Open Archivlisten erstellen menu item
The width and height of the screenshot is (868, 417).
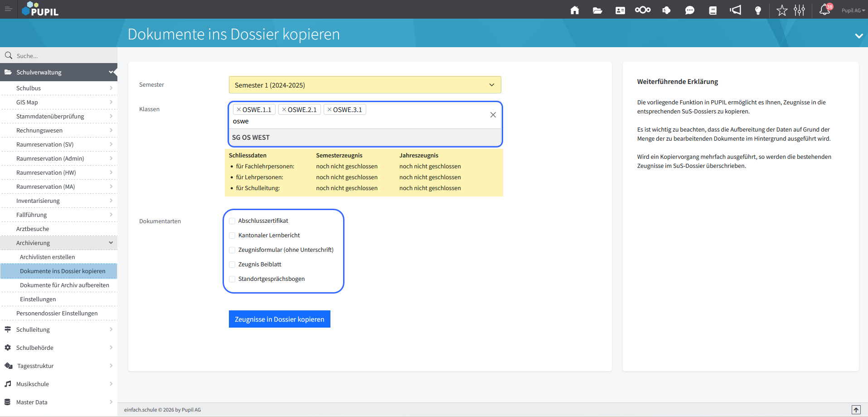(x=48, y=257)
